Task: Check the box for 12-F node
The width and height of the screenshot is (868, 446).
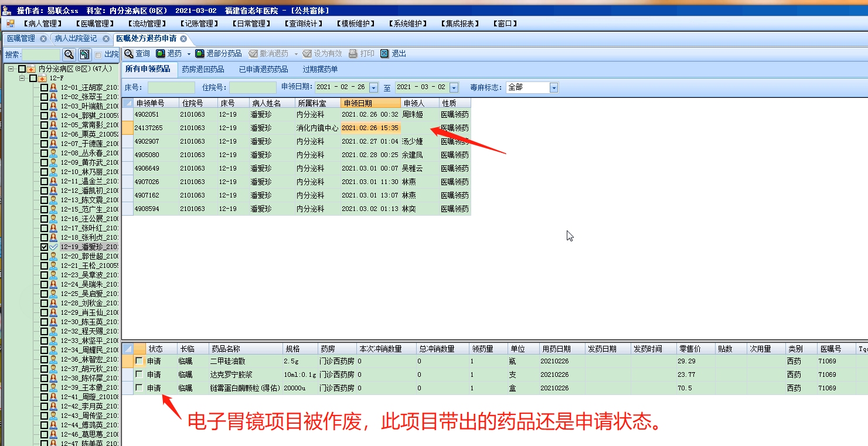Action: point(33,78)
